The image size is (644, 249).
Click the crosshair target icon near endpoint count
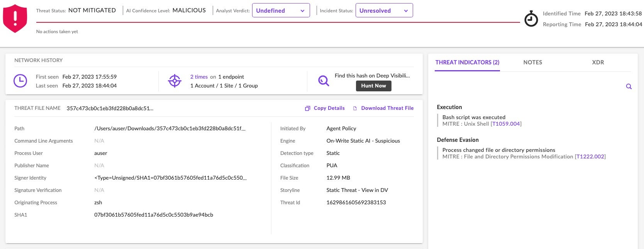(175, 81)
